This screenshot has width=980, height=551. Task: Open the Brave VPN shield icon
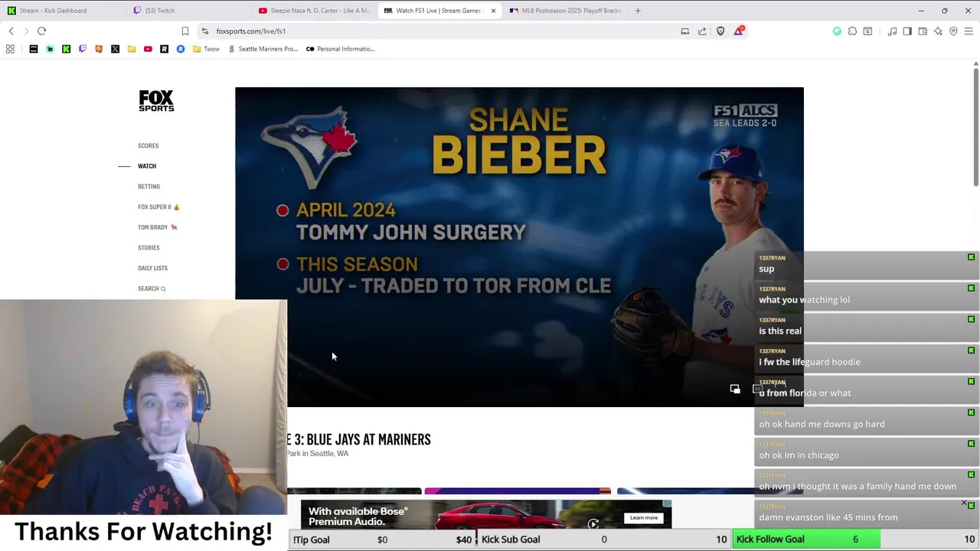[x=953, y=31]
